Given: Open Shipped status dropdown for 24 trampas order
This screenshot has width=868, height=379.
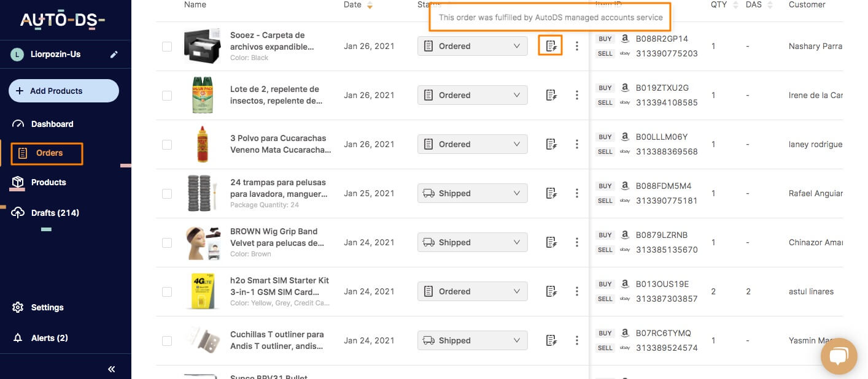Looking at the screenshot, I should [x=472, y=193].
